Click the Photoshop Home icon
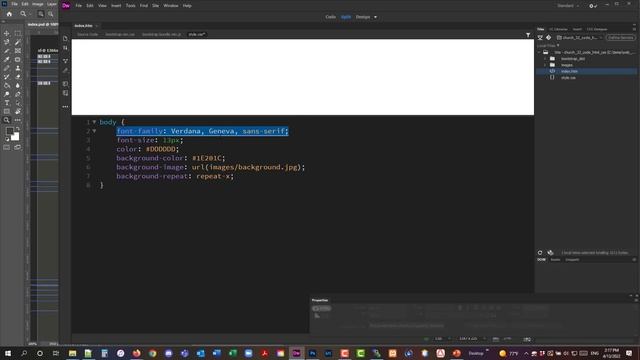 tap(9, 14)
